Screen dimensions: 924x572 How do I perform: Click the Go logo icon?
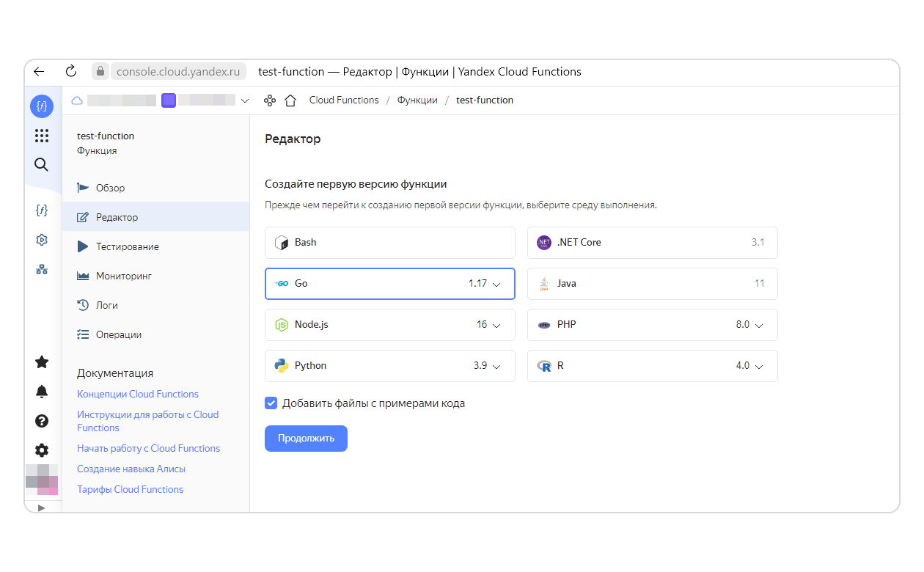(282, 284)
